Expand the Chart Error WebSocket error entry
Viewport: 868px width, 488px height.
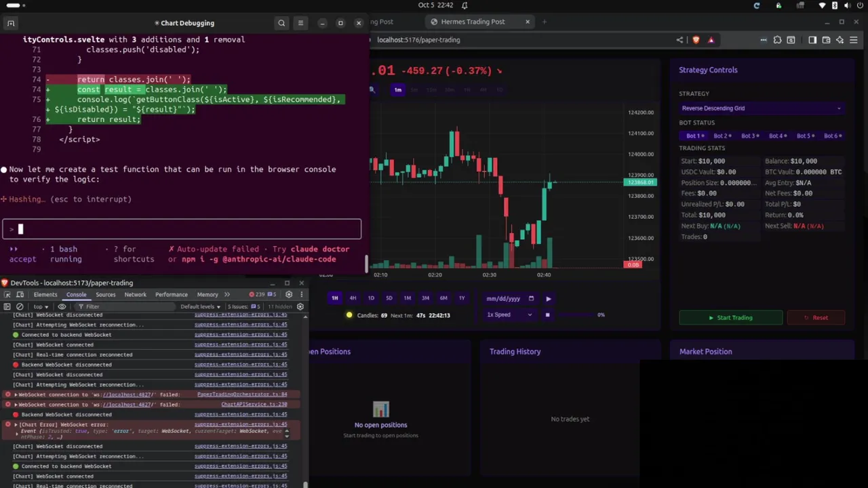[16, 424]
